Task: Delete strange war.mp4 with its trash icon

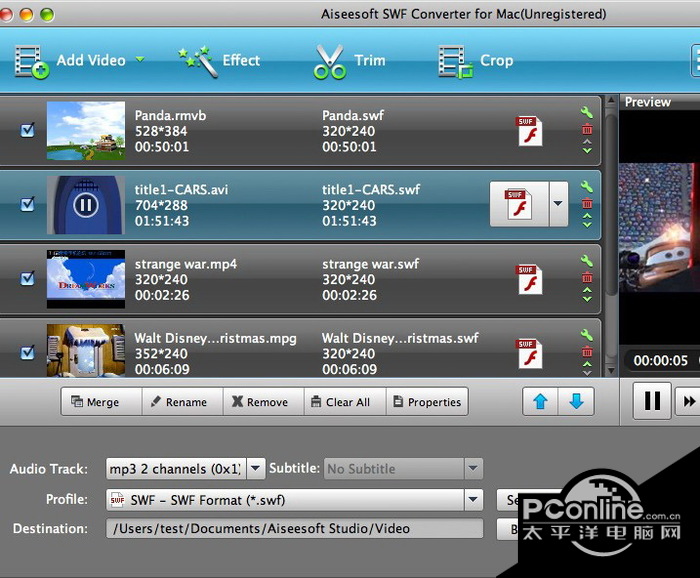Action: click(587, 278)
